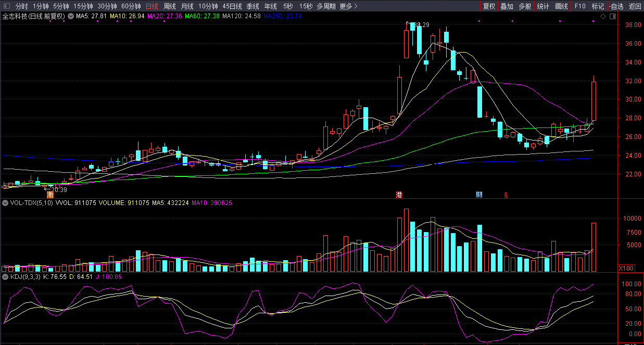The height and width of the screenshot is (345, 644).
Task: Click the 复权 button
Action: coord(489,7)
